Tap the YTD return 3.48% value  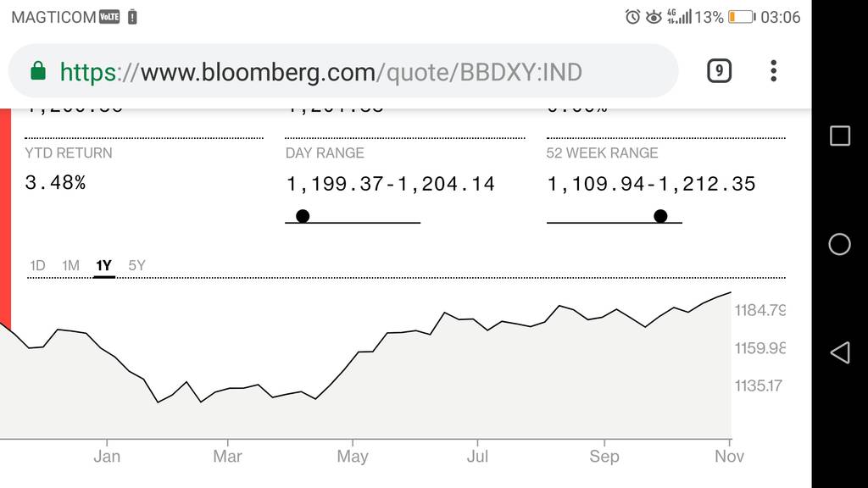[x=55, y=183]
